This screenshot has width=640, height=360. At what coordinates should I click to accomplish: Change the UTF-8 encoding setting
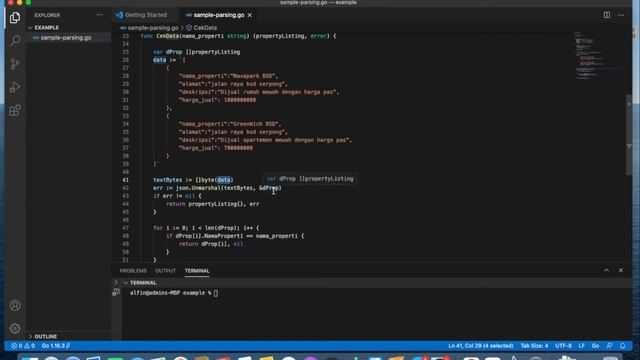click(x=563, y=346)
